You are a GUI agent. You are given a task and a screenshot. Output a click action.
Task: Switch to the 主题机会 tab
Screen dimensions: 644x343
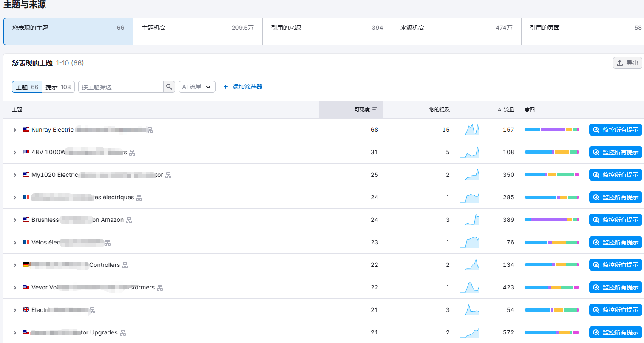coord(198,31)
